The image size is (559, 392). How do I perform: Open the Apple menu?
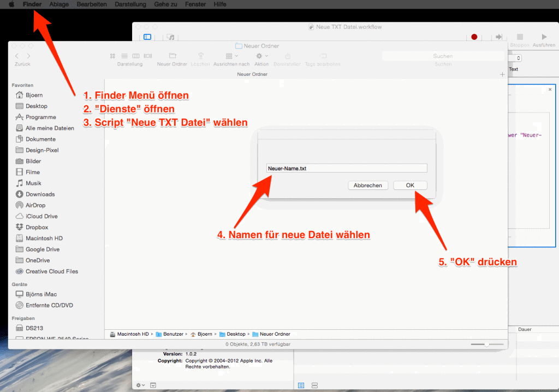click(11, 4)
